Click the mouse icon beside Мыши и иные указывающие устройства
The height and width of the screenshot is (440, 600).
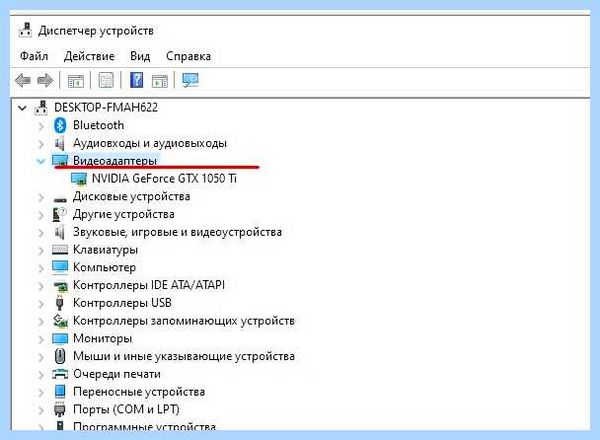[x=60, y=356]
